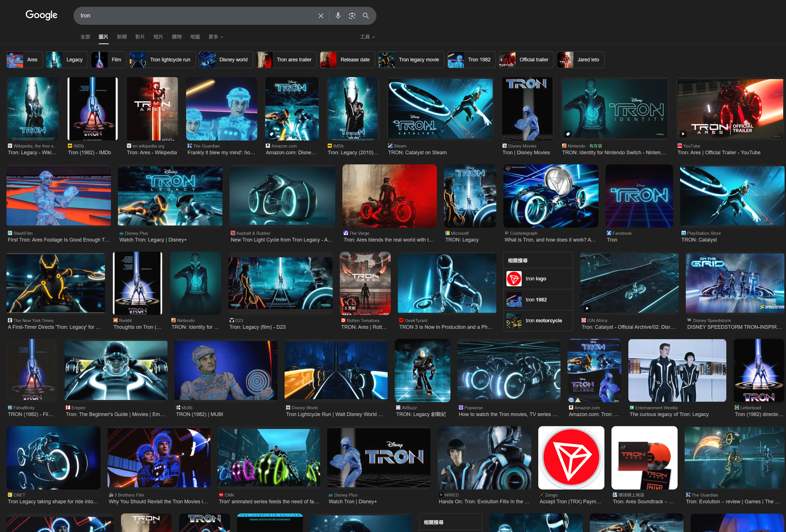Switch to the 影片 tab
Viewport: 786px width, 532px height.
(140, 37)
